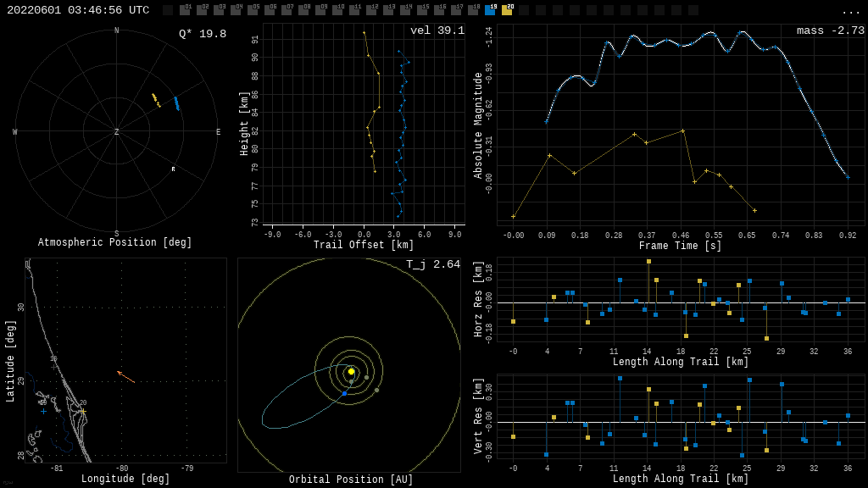Click the orange meteor track on map
This screenshot has width=868, height=488.
(125, 377)
